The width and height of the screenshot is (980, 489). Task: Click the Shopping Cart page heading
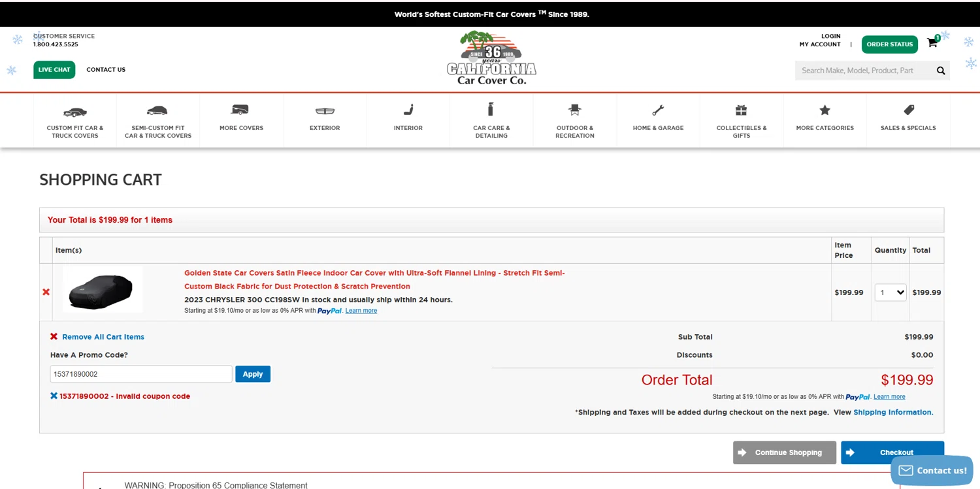[x=101, y=180]
